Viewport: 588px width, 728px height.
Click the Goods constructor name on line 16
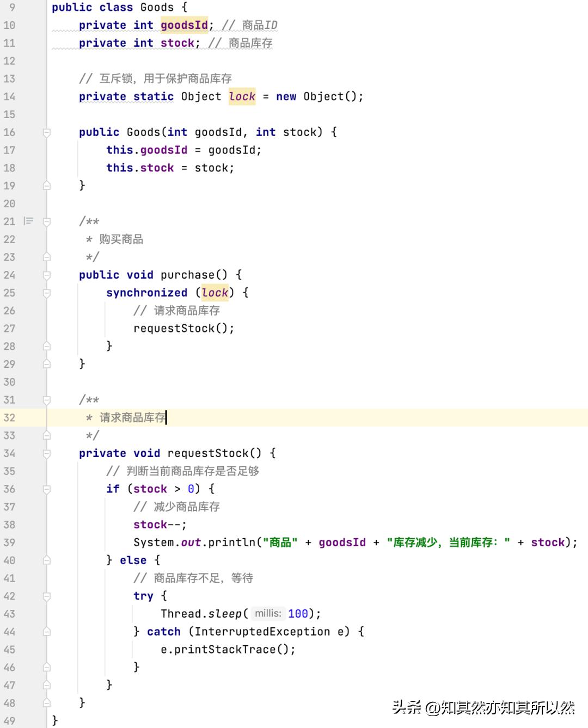point(143,132)
